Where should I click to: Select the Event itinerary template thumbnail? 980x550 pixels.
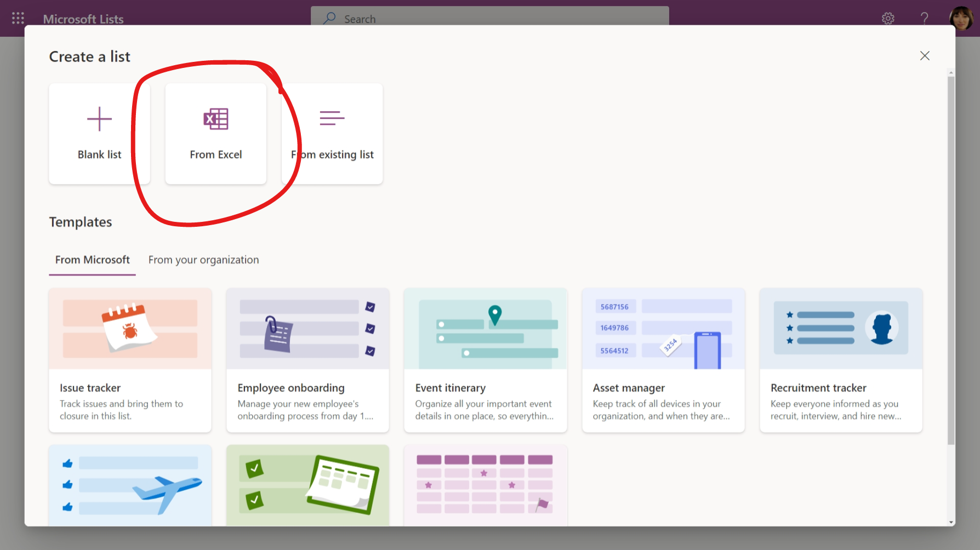pos(486,329)
